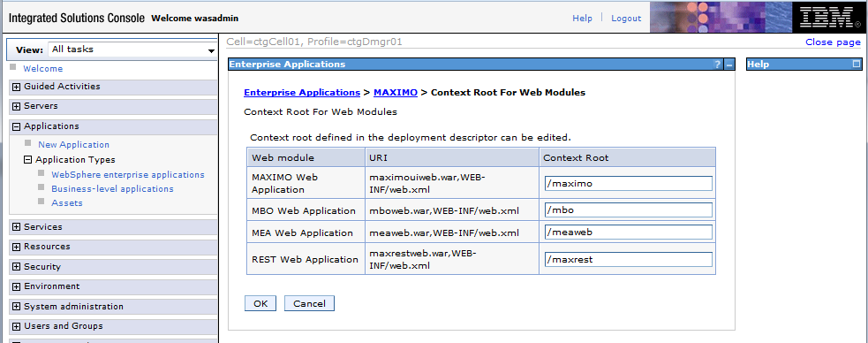Image resolution: width=868 pixels, height=343 pixels.
Task: Edit the /mbo context root field
Action: tap(629, 210)
